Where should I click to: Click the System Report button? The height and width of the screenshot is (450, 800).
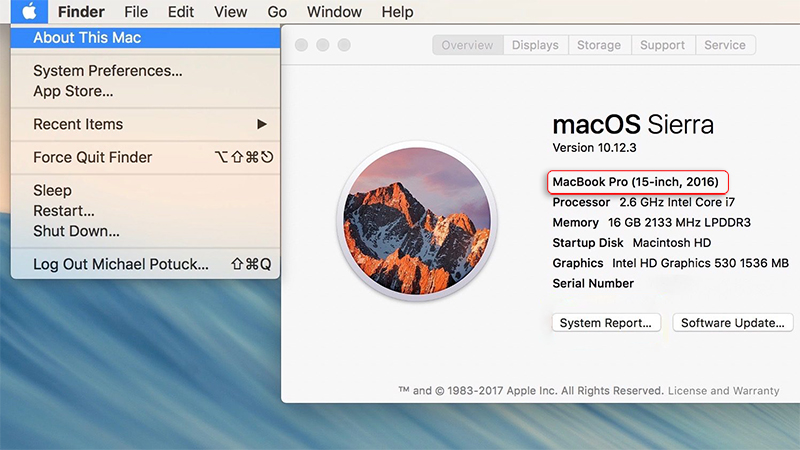point(606,323)
